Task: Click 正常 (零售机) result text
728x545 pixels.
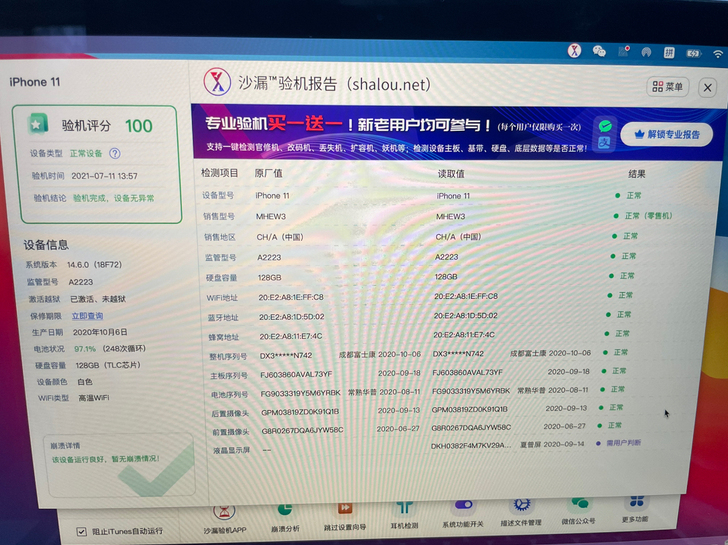Action: (x=648, y=216)
